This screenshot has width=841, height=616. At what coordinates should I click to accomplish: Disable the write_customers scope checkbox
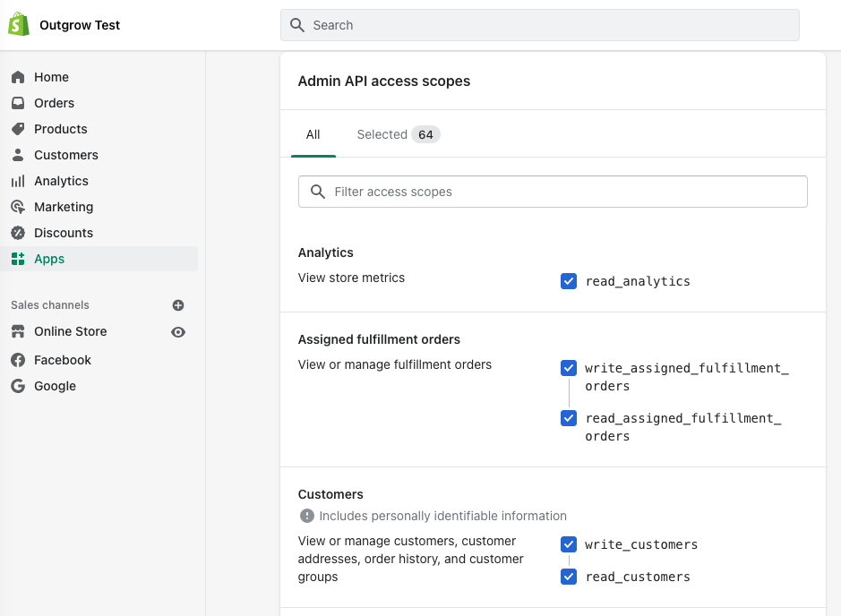[x=569, y=544]
